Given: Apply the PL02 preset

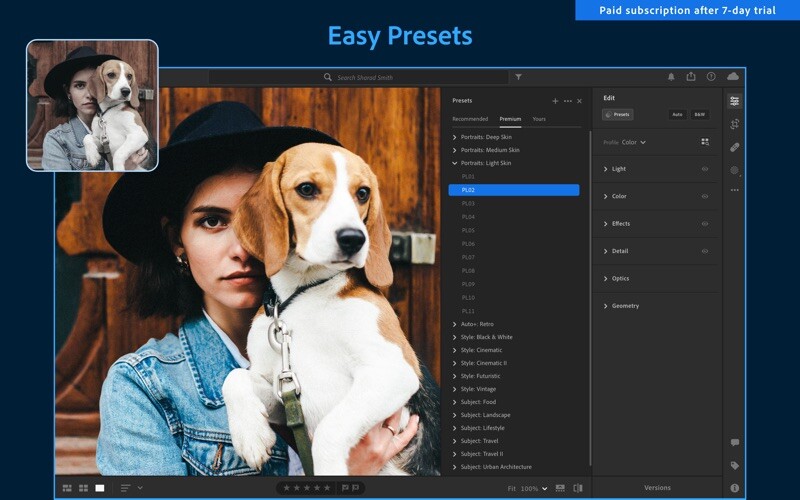Looking at the screenshot, I should (514, 190).
